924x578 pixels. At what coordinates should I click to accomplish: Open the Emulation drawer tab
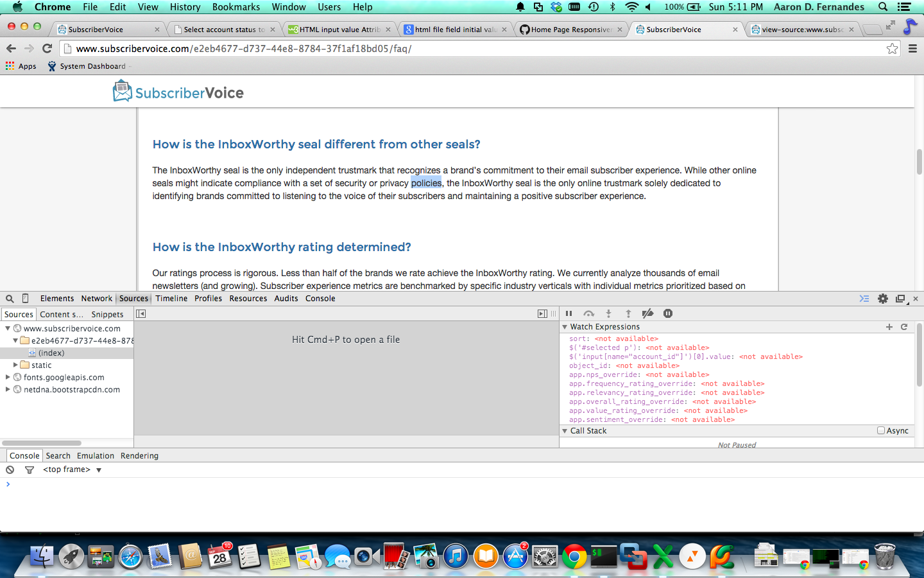pos(96,456)
